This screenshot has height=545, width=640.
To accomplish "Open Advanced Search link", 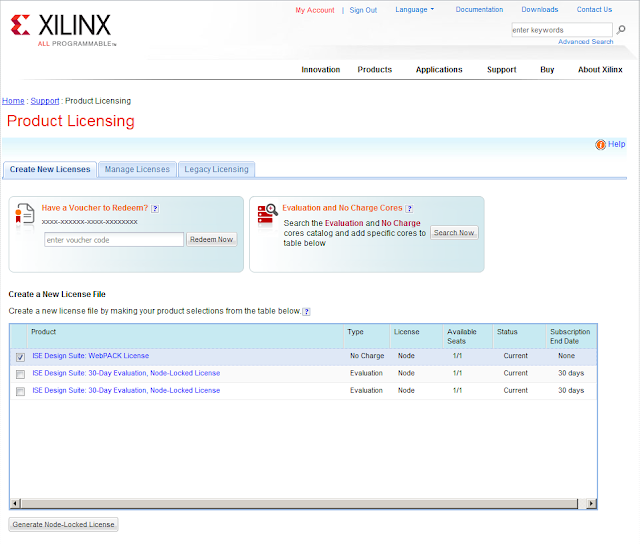I will point(585,42).
